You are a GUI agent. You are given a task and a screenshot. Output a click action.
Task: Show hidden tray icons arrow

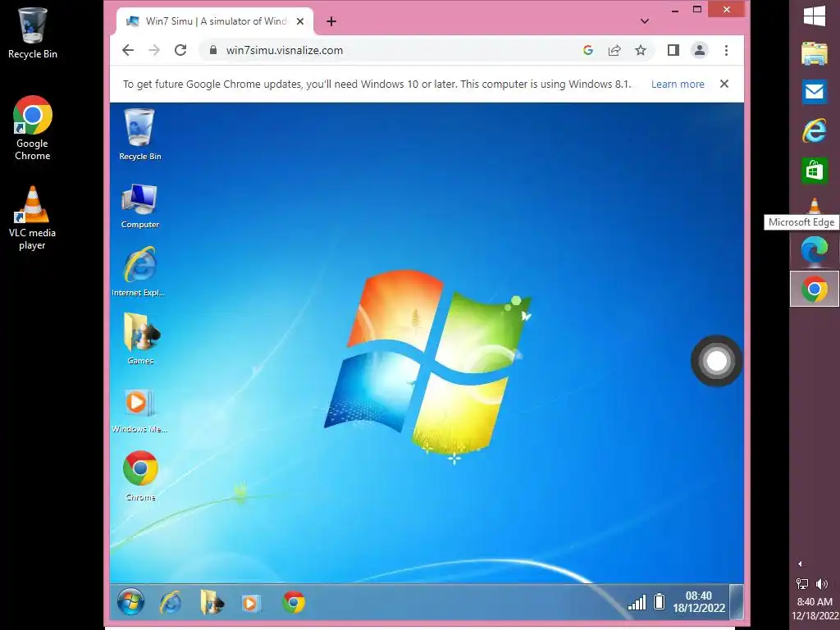tap(800, 564)
